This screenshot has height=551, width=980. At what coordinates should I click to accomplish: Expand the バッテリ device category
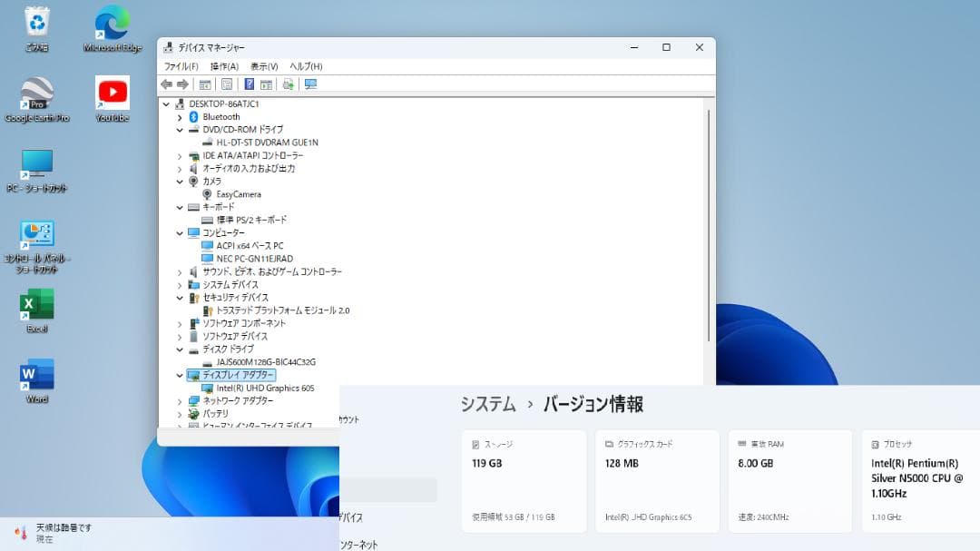pos(179,413)
